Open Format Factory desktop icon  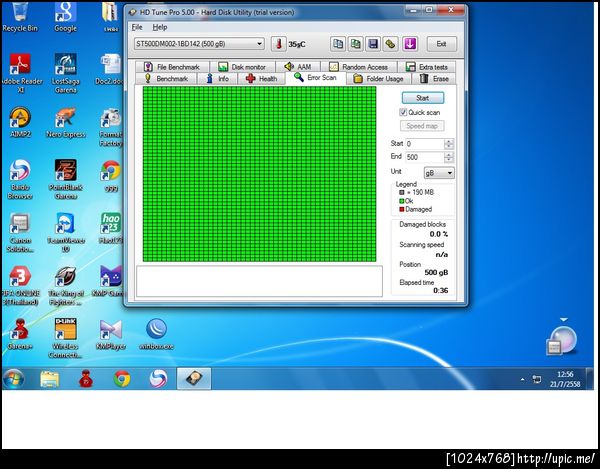(x=111, y=126)
